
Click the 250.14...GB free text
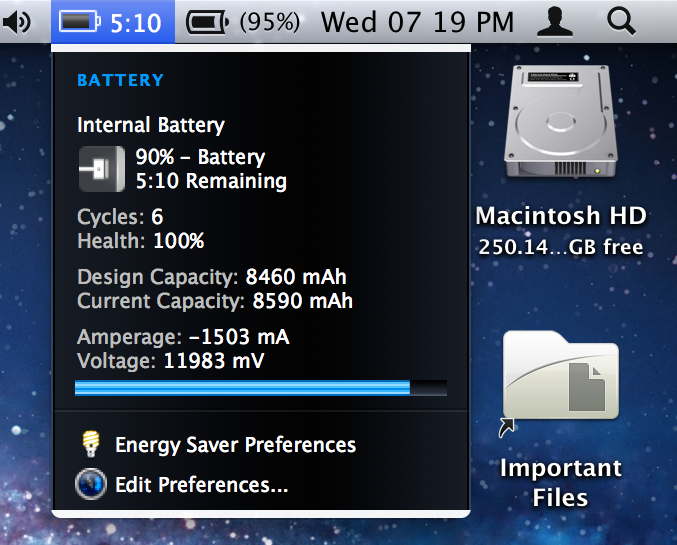pyautogui.click(x=560, y=247)
